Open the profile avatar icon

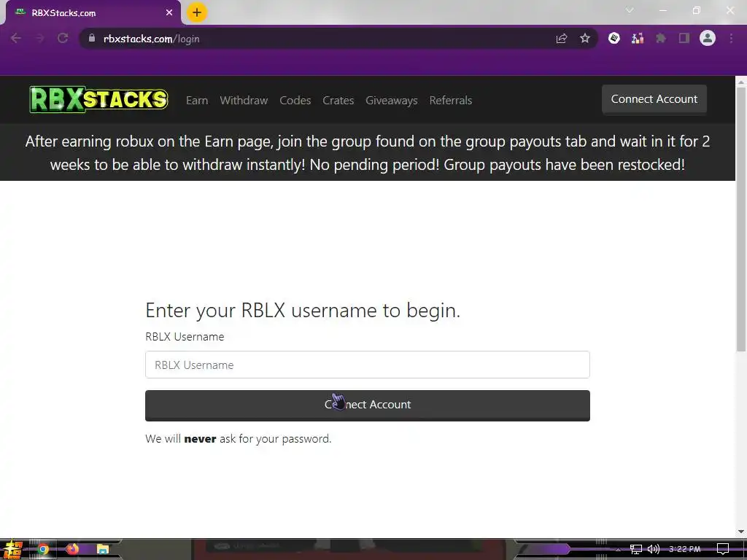point(708,38)
